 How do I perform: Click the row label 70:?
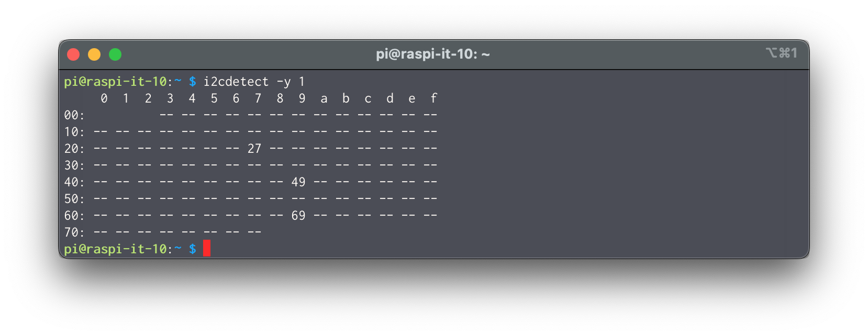pyautogui.click(x=74, y=232)
